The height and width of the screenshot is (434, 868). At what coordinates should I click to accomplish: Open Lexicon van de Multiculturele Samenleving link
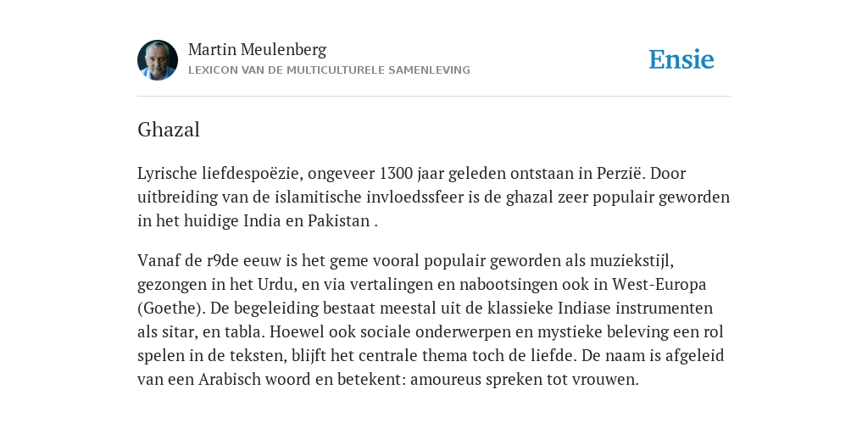(x=329, y=70)
